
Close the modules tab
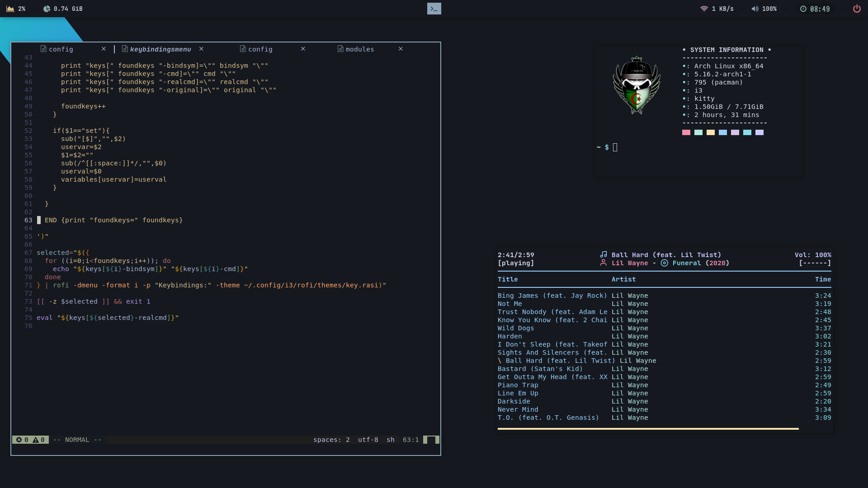401,49
